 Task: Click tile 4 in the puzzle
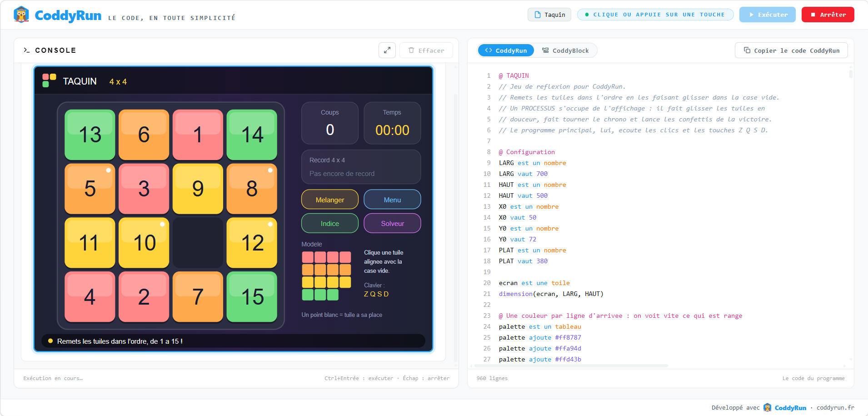(x=90, y=297)
